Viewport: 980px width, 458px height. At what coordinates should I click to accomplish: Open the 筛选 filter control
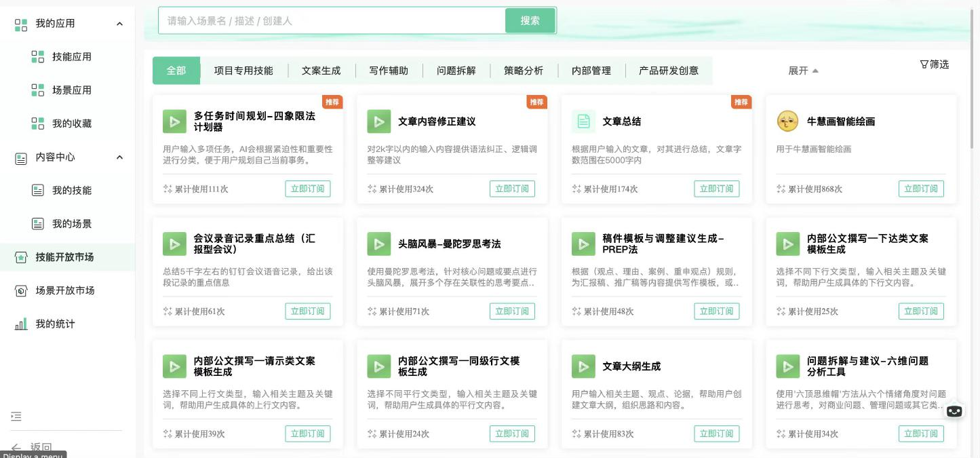point(934,64)
